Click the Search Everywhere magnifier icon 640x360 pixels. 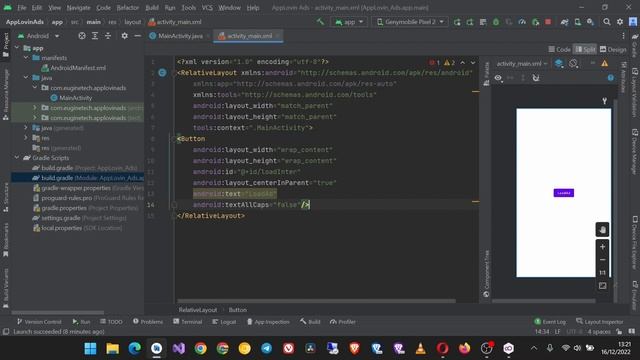coord(607,22)
